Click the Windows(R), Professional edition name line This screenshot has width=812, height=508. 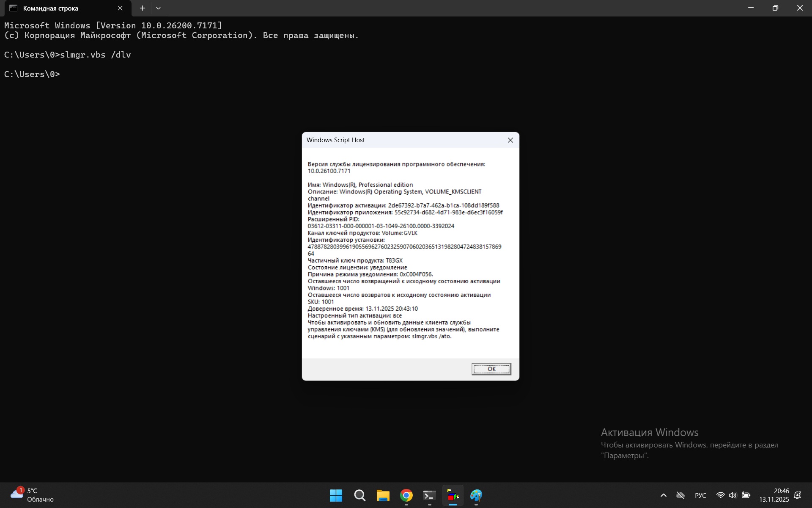(360, 185)
